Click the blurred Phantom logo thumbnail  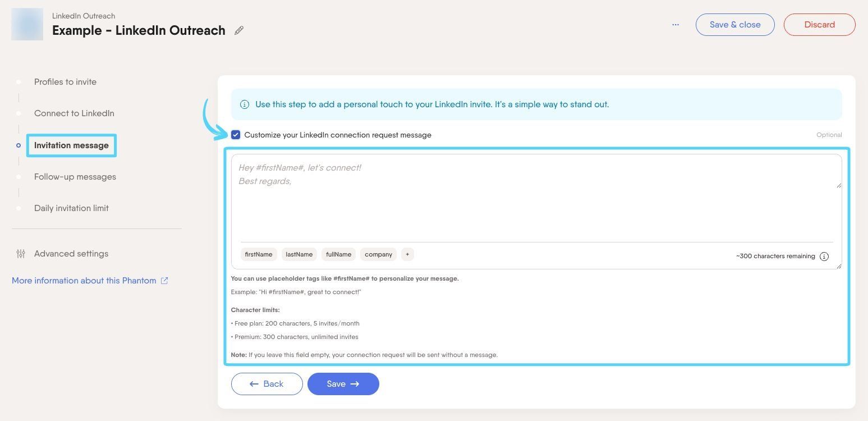click(x=27, y=24)
